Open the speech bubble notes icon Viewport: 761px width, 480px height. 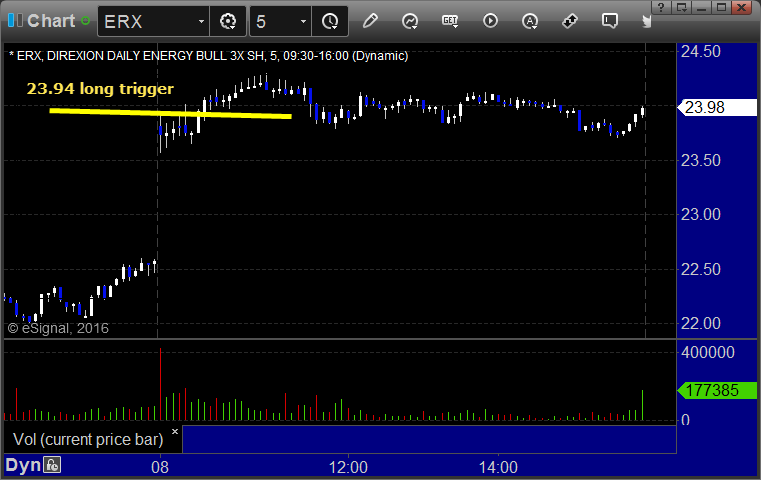[610, 21]
